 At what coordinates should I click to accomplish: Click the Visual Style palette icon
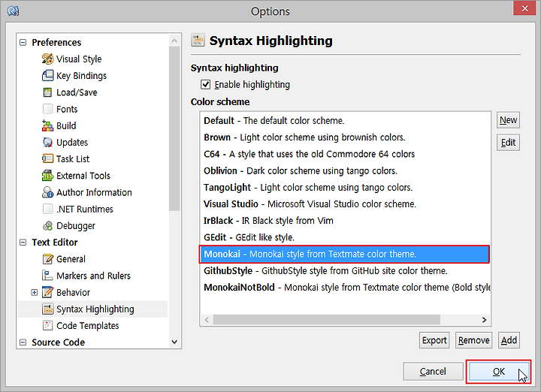47,59
